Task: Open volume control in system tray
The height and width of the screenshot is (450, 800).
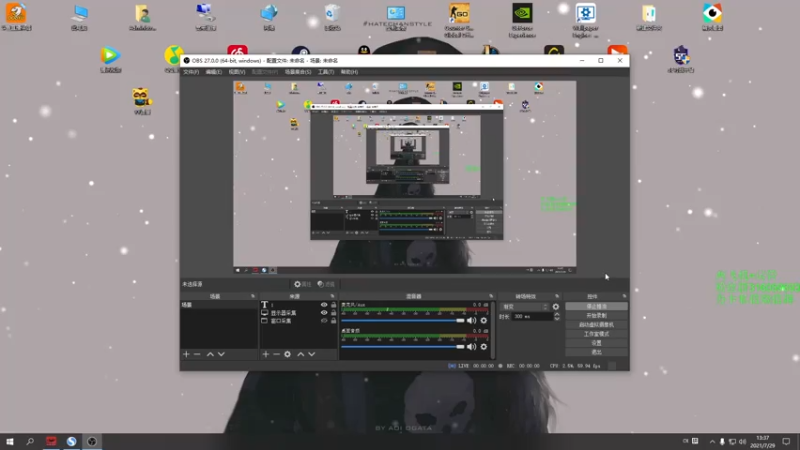Action: [742, 441]
